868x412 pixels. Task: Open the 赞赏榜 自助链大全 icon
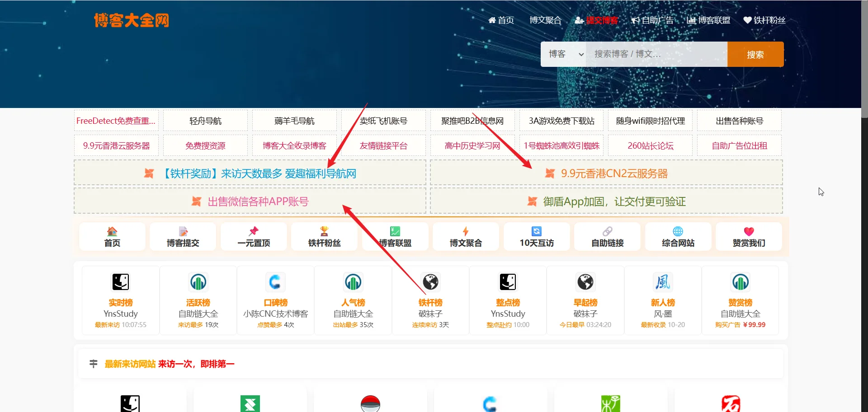click(741, 282)
